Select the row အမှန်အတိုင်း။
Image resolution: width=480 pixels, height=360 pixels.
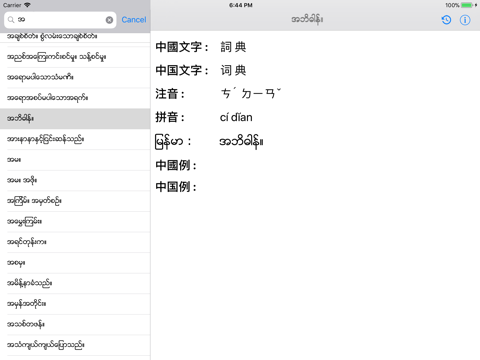(75, 304)
